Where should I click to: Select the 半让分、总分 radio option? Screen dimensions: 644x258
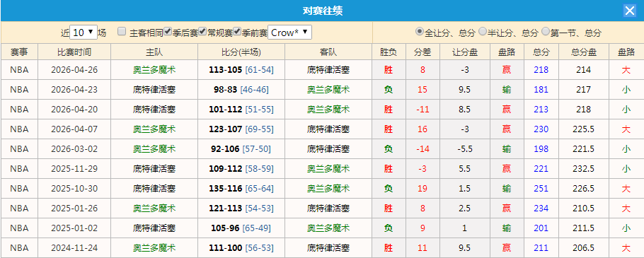[483, 31]
